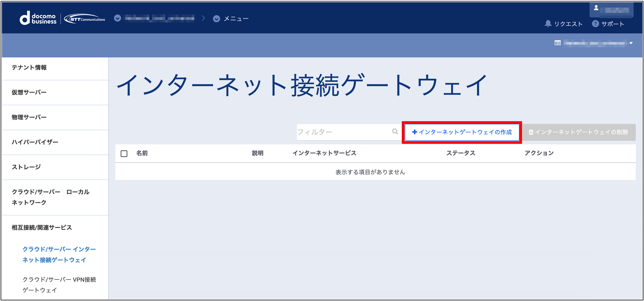Screen dimensions: 644x301
Task: Open テナント情報 in the sidebar
Action: point(29,67)
